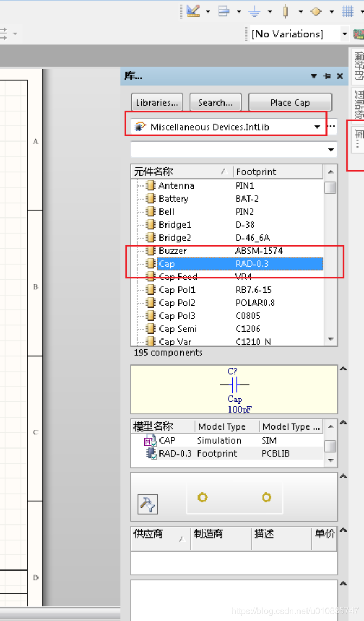Click the alignment tools toolbar icon

click(224, 11)
